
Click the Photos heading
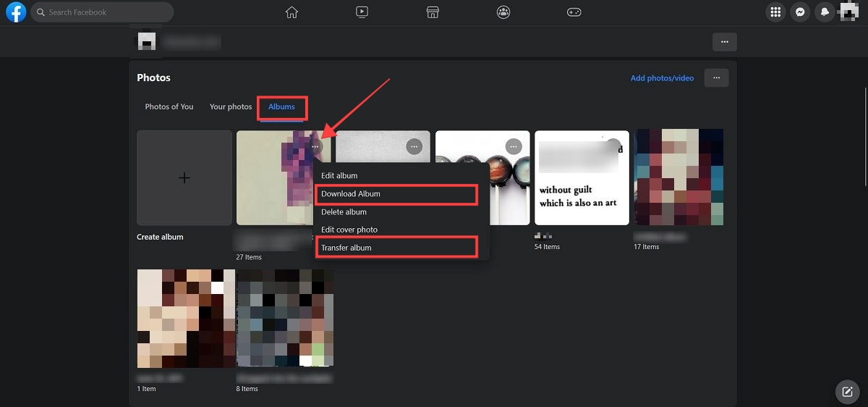tap(153, 77)
